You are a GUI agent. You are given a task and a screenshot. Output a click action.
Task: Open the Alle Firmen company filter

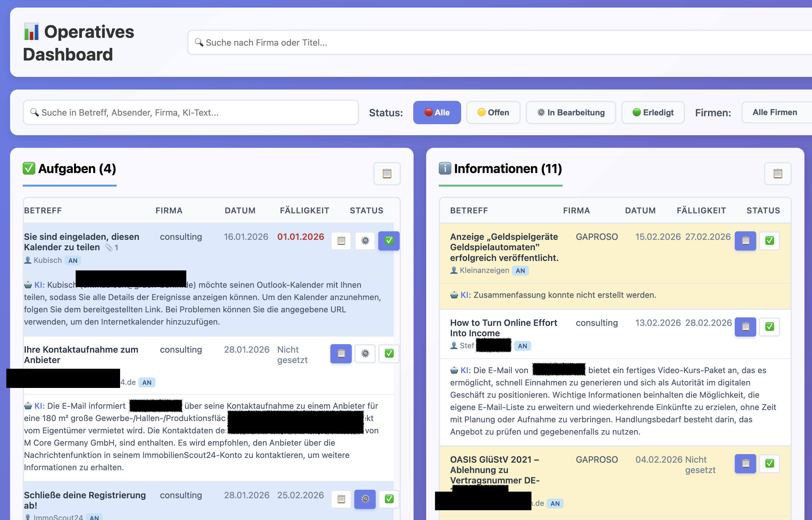(x=777, y=113)
